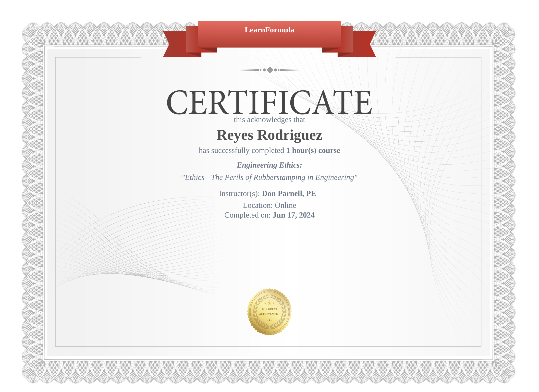Click the gold For Great Achievement seal

269,312
